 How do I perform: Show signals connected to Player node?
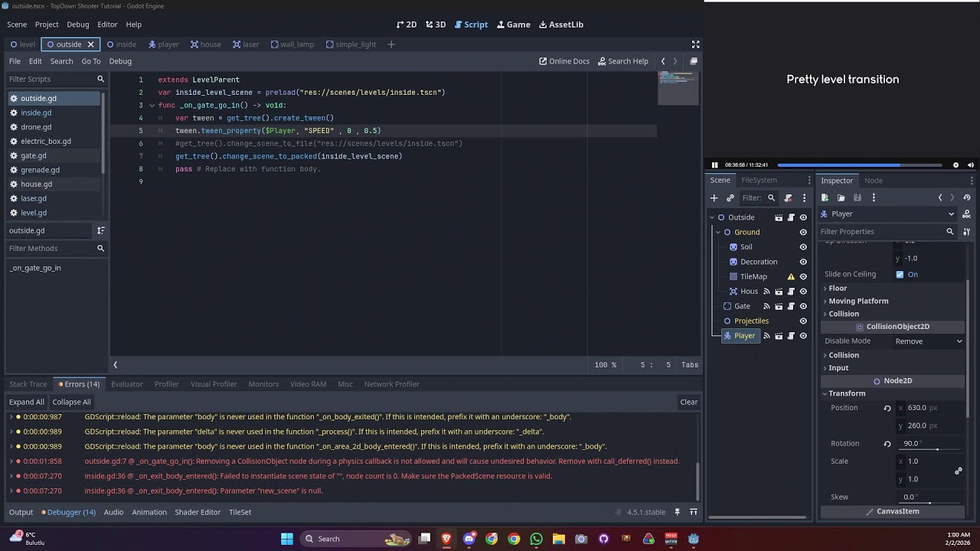click(x=766, y=336)
